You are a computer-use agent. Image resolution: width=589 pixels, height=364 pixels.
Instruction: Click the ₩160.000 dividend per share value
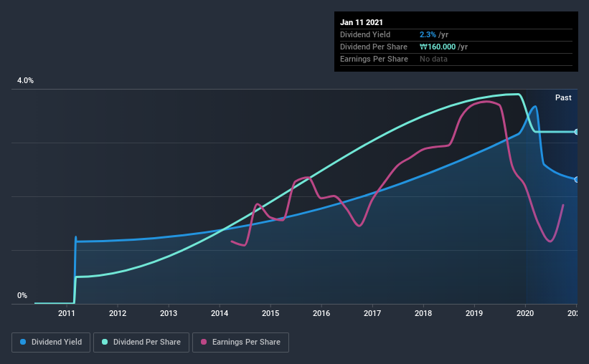pos(438,47)
